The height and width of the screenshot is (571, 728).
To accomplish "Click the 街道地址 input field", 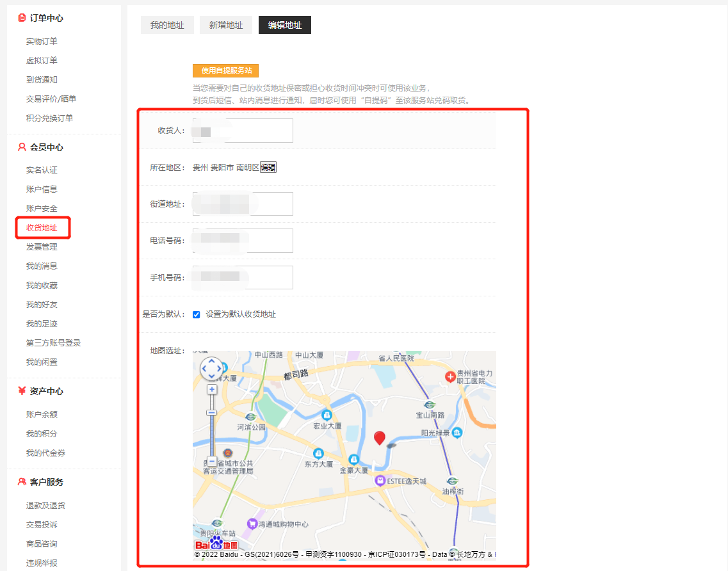I will pos(243,204).
